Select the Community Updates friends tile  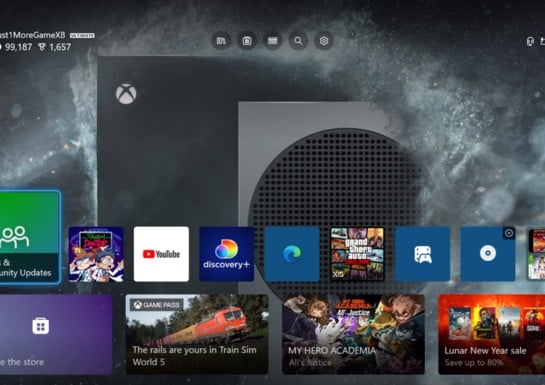30,237
